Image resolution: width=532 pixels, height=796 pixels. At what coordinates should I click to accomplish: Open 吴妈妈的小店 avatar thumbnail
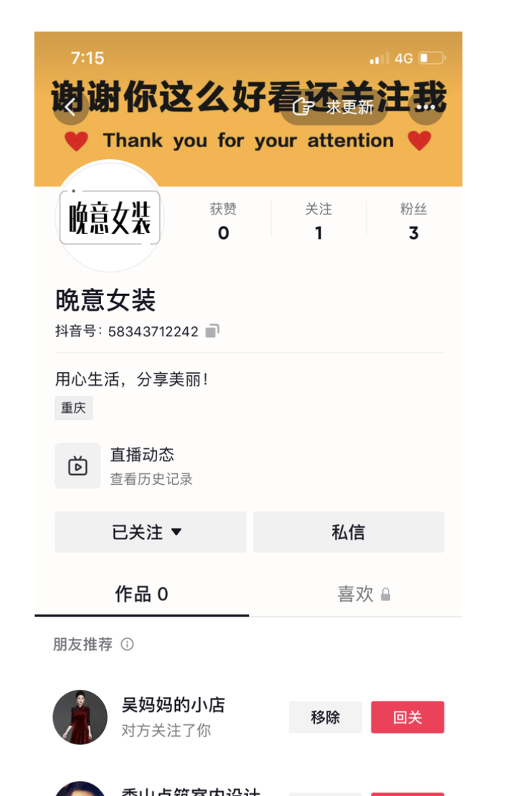(80, 717)
